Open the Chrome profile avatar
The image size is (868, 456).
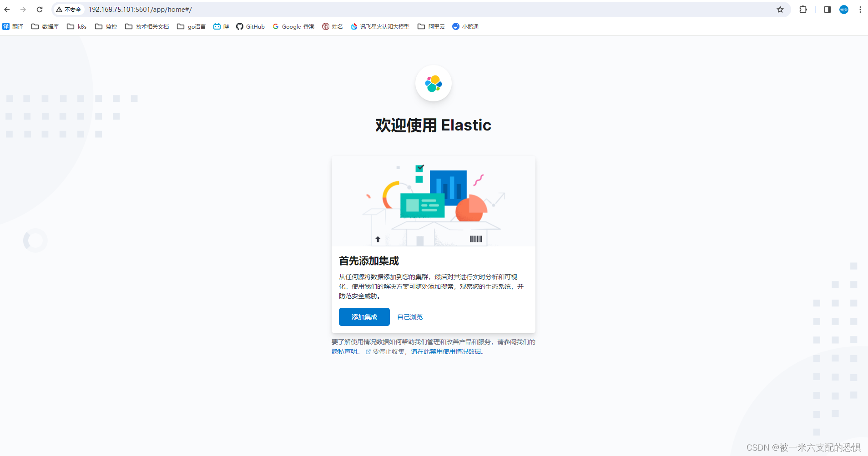pyautogui.click(x=844, y=10)
